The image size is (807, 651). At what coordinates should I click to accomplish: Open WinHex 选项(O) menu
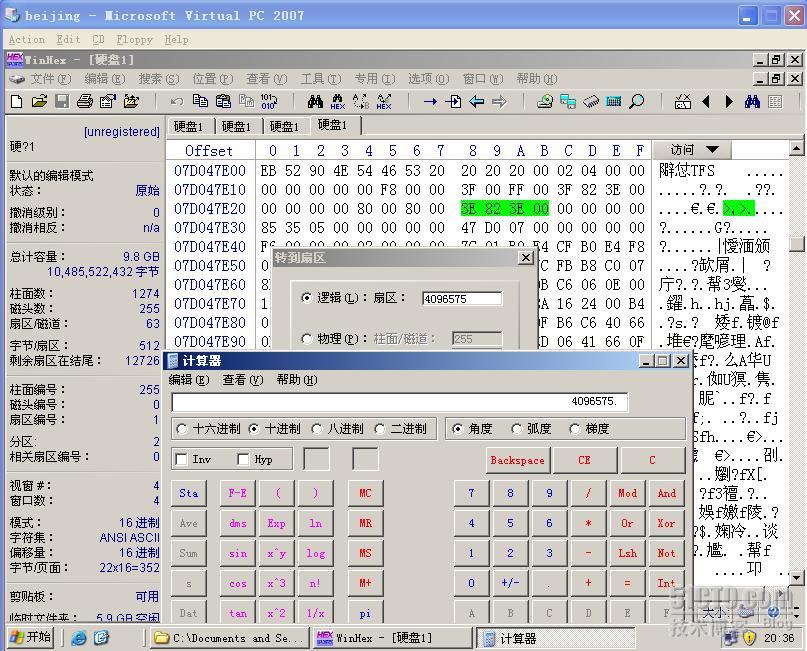click(x=428, y=79)
